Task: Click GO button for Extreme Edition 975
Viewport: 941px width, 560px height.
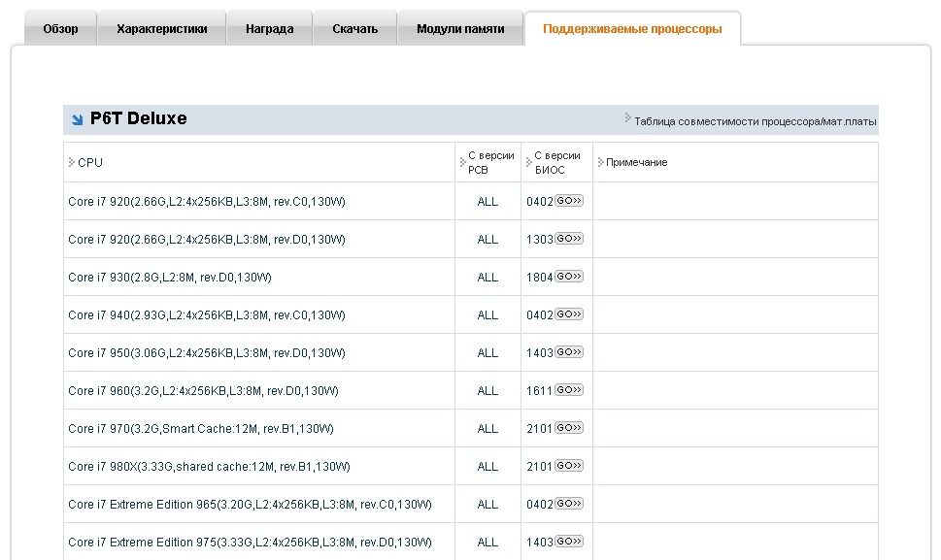Action: pyautogui.click(x=569, y=541)
